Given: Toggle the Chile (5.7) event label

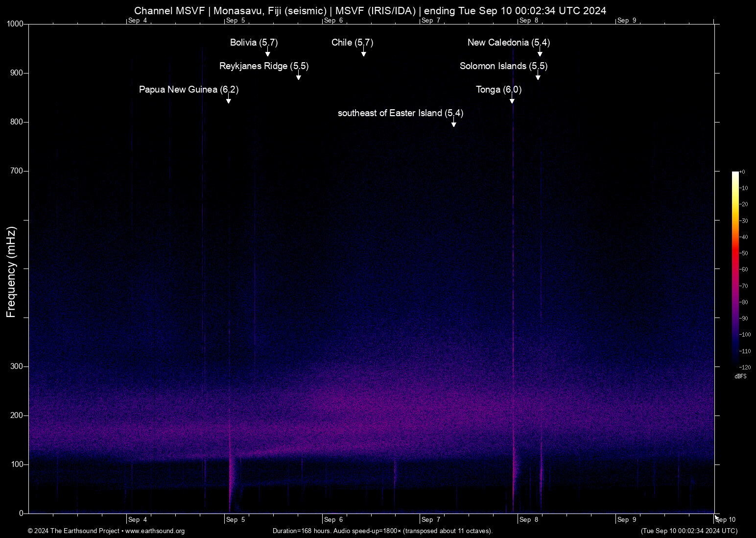Looking at the screenshot, I should (x=352, y=43).
